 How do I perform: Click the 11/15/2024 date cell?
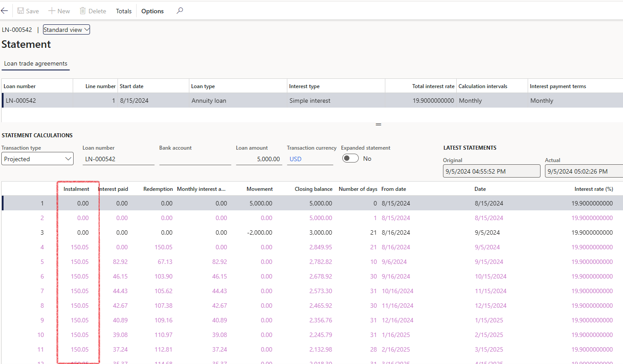pyautogui.click(x=490, y=291)
